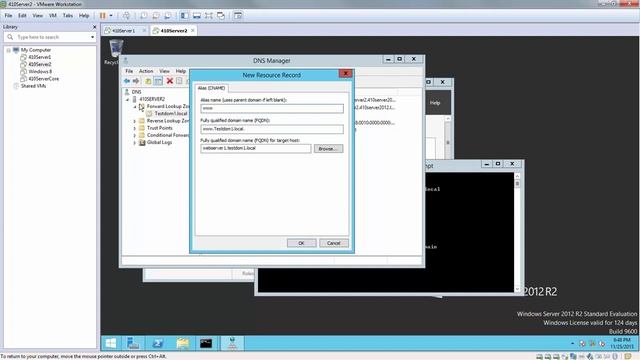Image resolution: width=640 pixels, height=360 pixels.
Task: Select the DNS root node
Action: pos(136,92)
